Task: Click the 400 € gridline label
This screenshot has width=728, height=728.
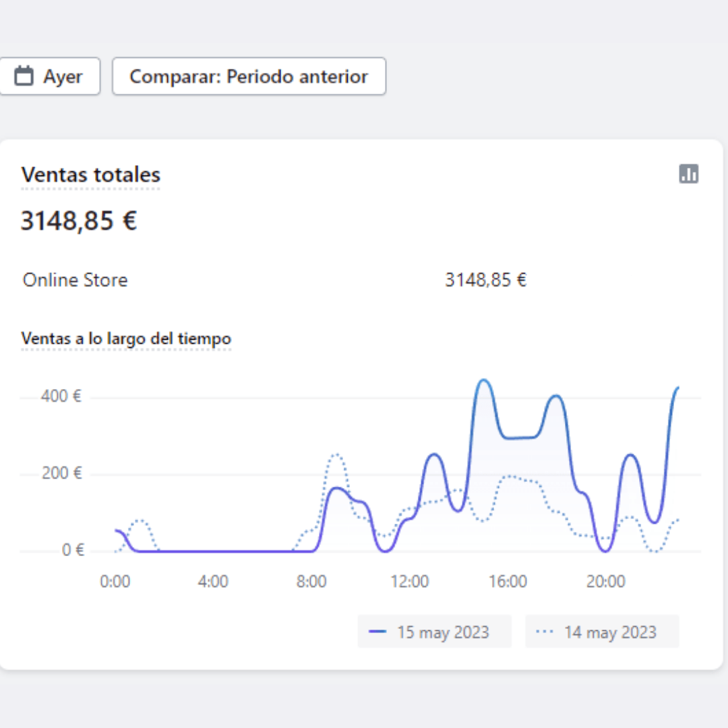Action: tap(61, 396)
